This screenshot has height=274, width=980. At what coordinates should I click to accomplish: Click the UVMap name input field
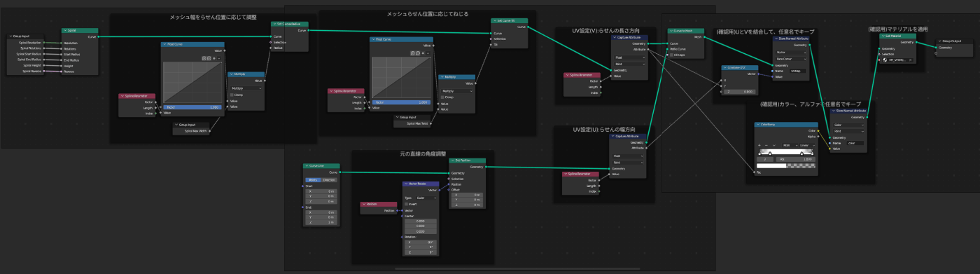tap(798, 71)
